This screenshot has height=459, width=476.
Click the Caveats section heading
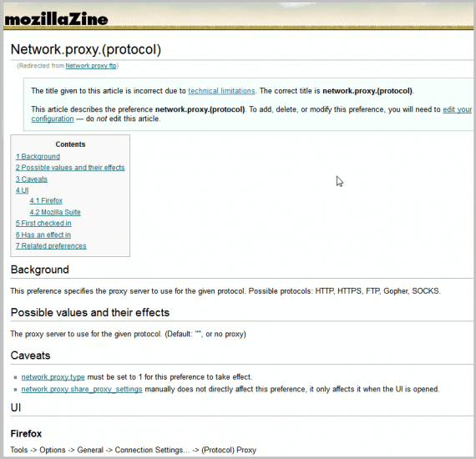pos(30,356)
